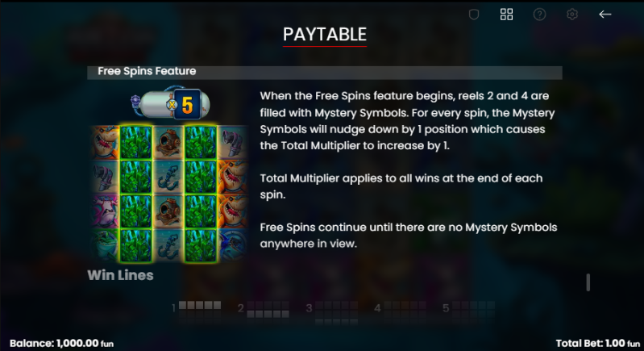644x351 pixels.
Task: Click the paytable vertical scrollbar handle
Action: (x=588, y=282)
